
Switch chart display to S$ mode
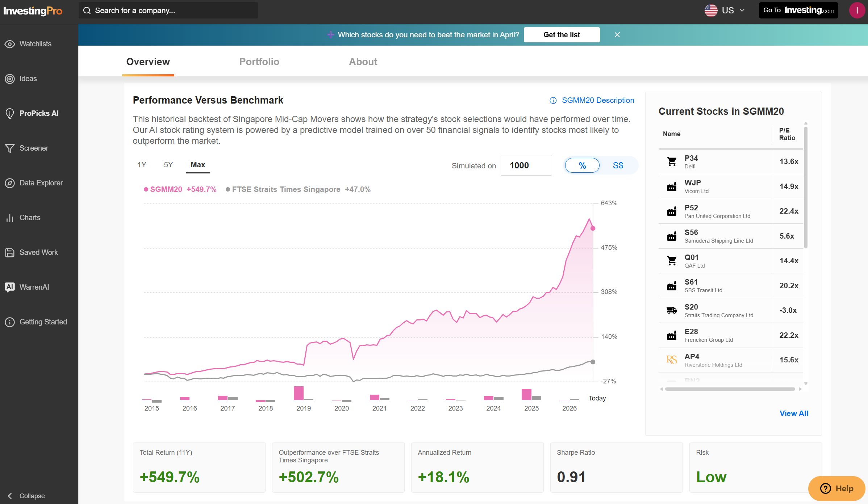click(x=618, y=165)
